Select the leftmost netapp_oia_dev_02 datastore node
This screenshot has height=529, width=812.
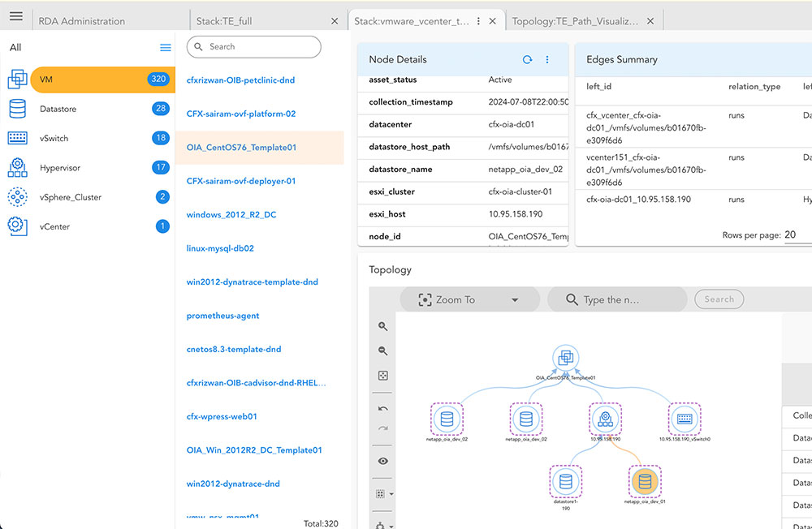[x=447, y=419]
